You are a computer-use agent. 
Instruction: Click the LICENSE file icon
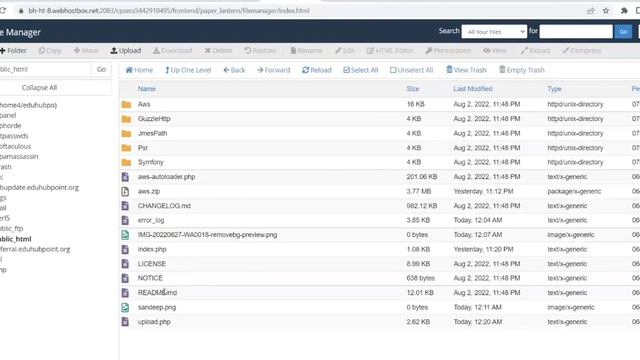pyautogui.click(x=125, y=264)
